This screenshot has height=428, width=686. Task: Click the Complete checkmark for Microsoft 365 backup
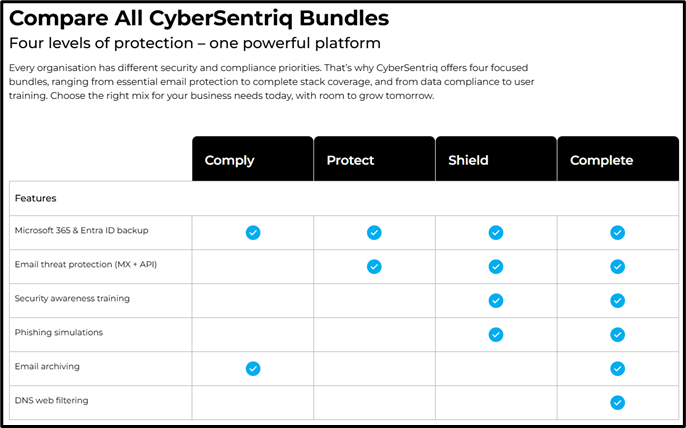pyautogui.click(x=617, y=233)
